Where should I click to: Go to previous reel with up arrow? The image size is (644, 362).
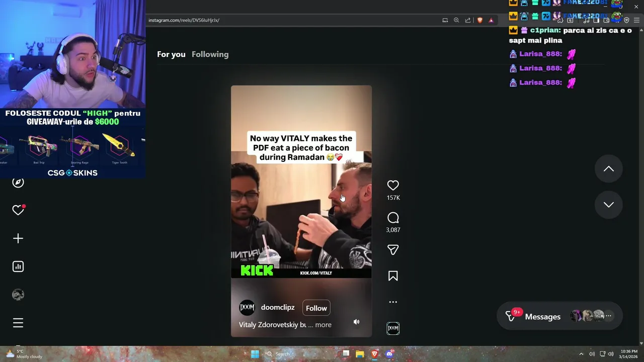pos(609,169)
